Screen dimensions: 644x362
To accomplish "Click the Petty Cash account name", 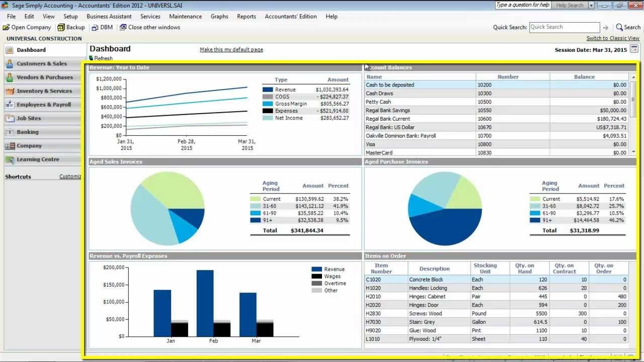I will click(378, 102).
